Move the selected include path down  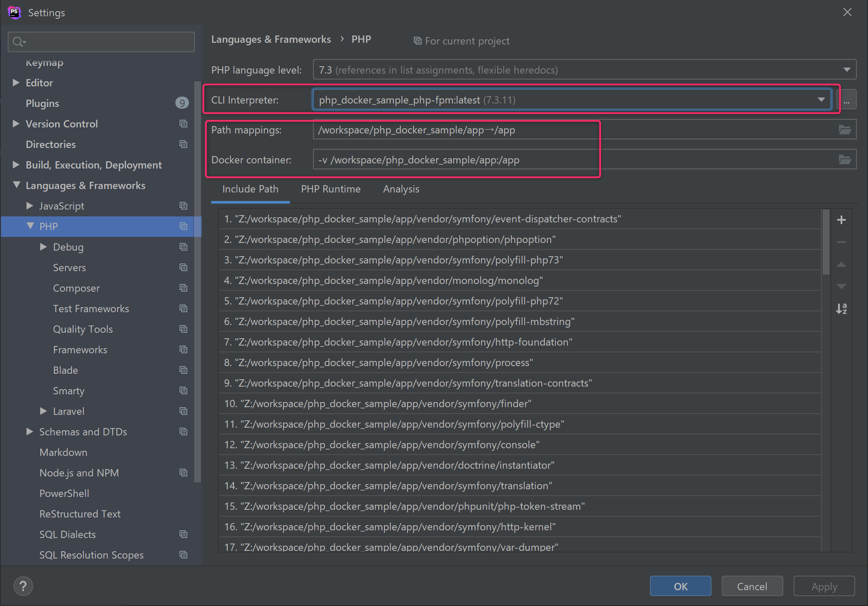(x=841, y=287)
